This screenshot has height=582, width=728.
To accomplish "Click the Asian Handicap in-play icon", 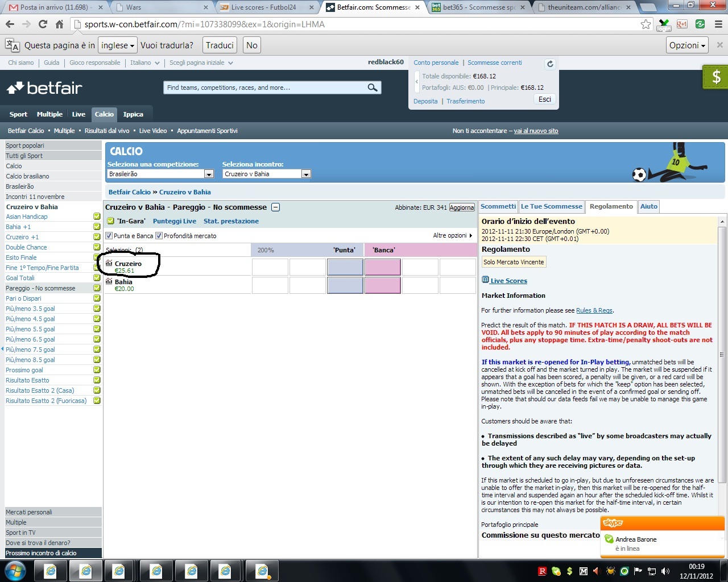I will 97,217.
